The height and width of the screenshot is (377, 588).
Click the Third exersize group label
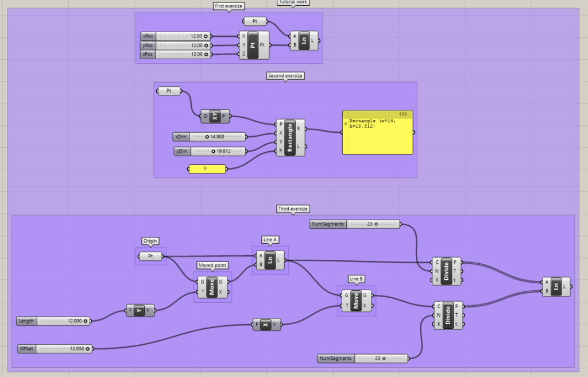[x=293, y=209]
